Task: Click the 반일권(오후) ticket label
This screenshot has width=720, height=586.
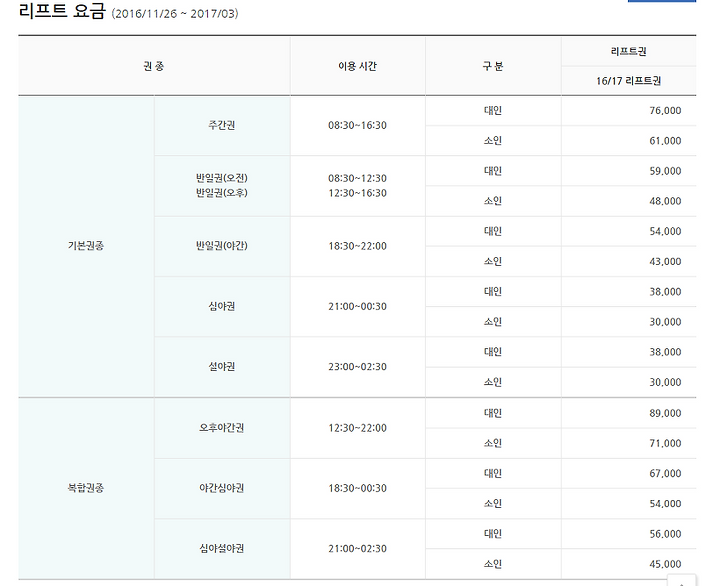Action: [x=222, y=193]
